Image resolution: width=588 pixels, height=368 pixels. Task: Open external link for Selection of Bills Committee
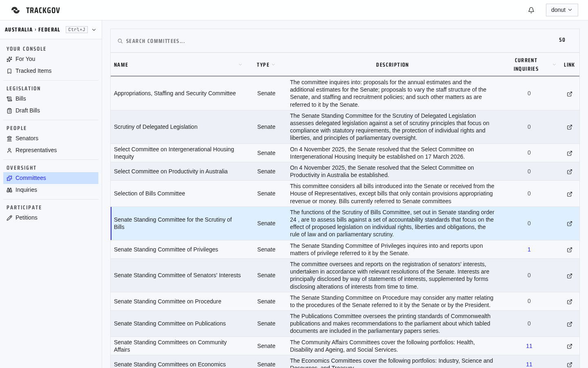point(570,194)
